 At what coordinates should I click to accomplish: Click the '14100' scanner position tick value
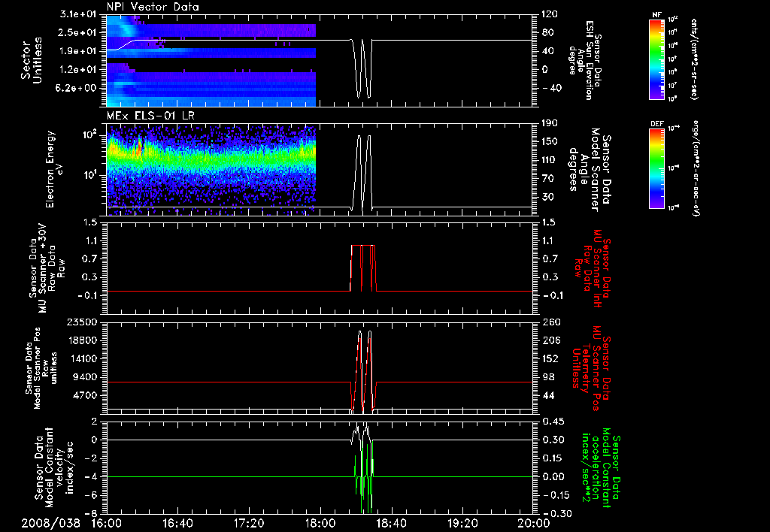coord(83,358)
